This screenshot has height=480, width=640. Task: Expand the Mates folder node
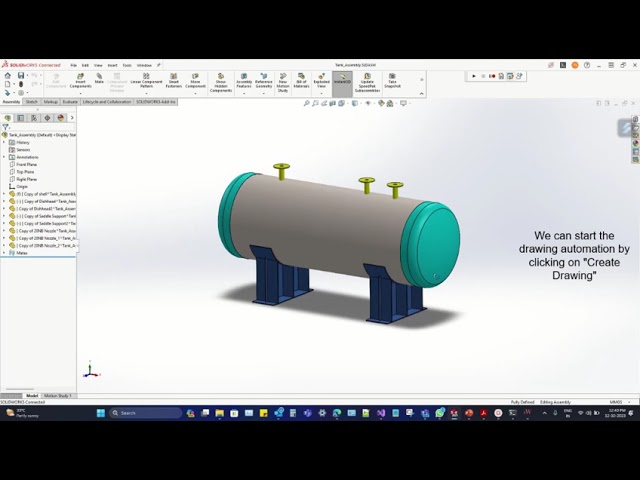click(x=4, y=253)
